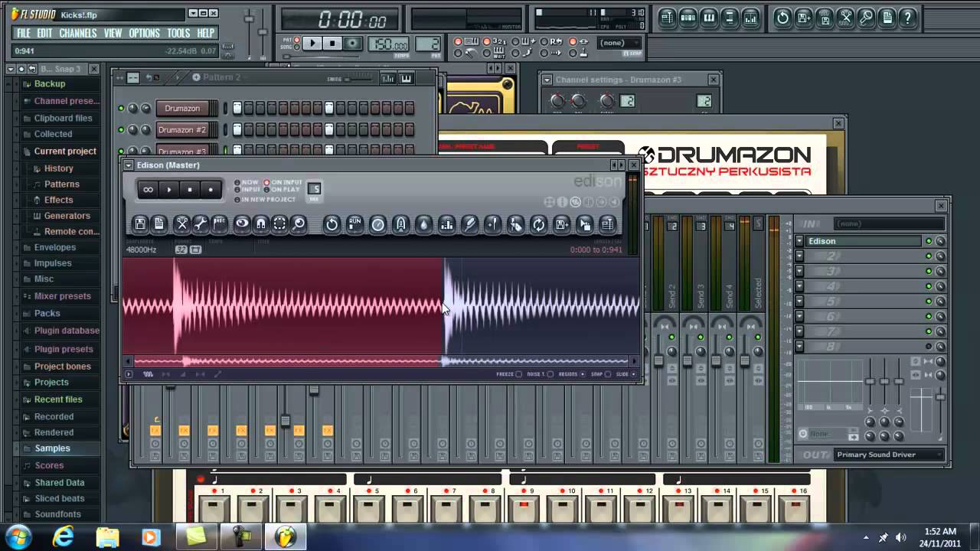Click the help question mark icon
Screen dimensions: 980x551
[908, 18]
